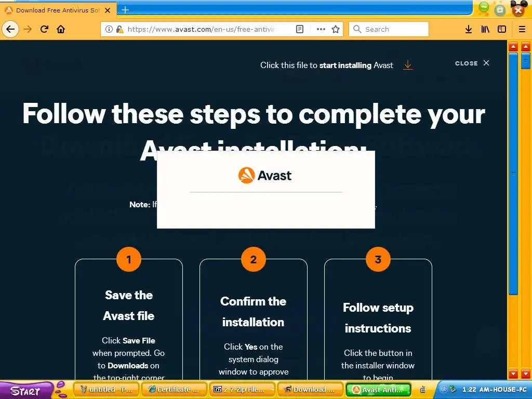The width and height of the screenshot is (532, 399).
Task: Click the right scrollbar's up arrow
Action: [526, 47]
